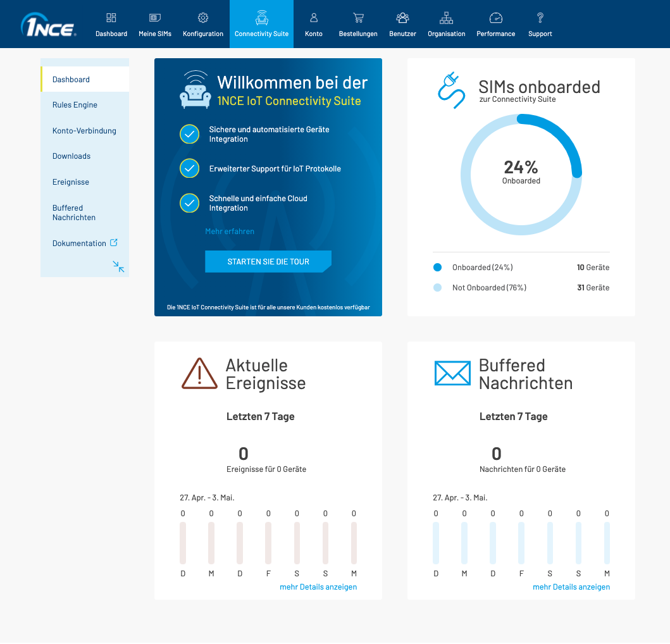This screenshot has height=644, width=670.
Task: Click Letzten 7 Tage in Buffered Nachrichten card
Action: click(x=513, y=417)
